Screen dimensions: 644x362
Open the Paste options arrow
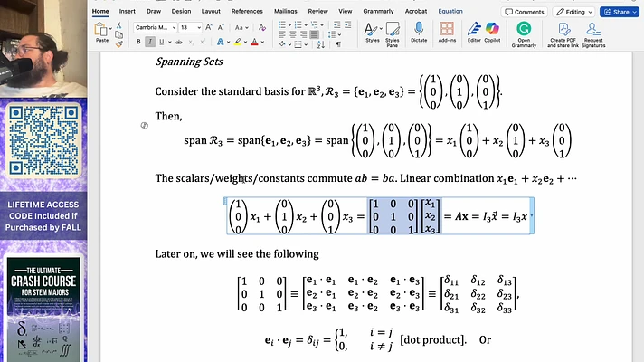point(110,28)
